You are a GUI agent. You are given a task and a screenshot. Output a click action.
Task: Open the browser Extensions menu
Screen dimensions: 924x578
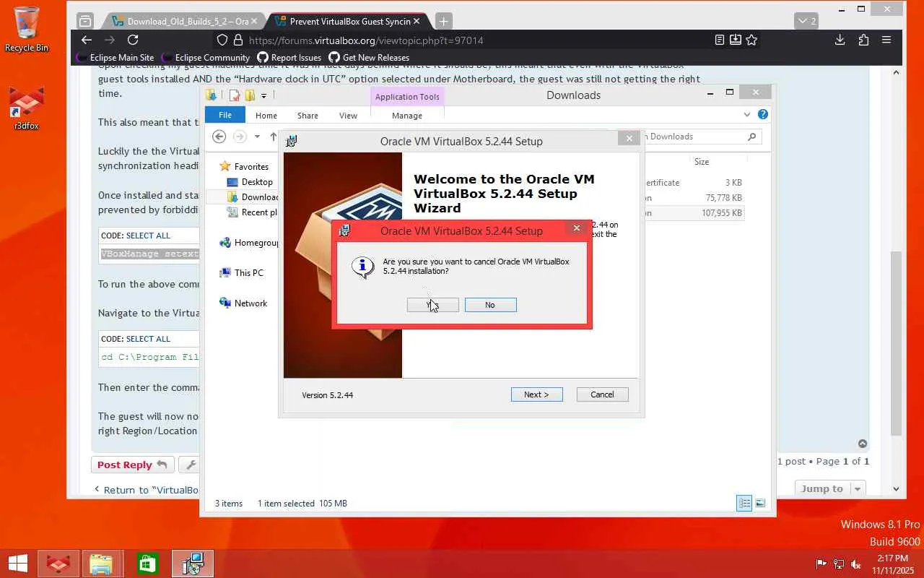(x=863, y=40)
